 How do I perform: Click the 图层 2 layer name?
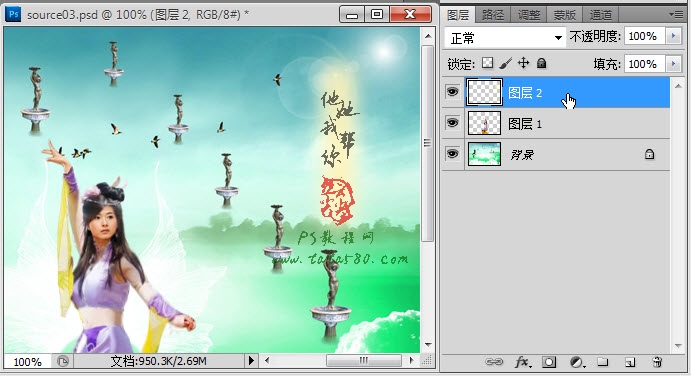coord(524,93)
